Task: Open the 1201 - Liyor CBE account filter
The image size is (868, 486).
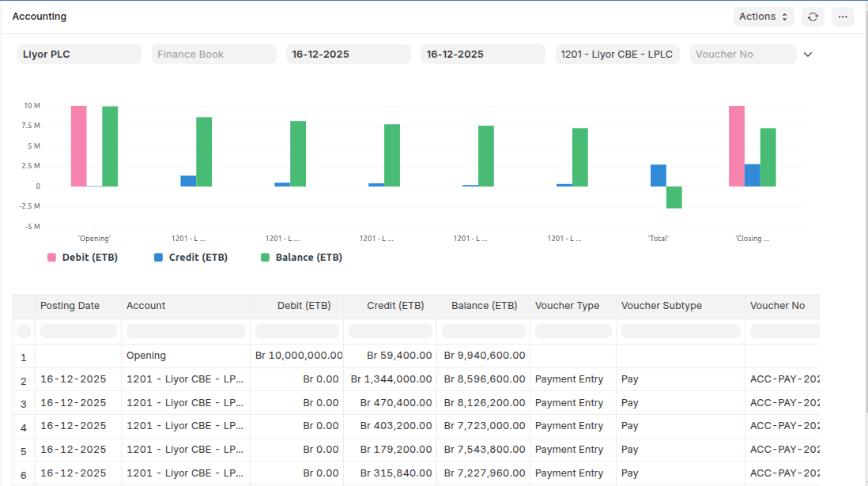Action: coord(617,55)
